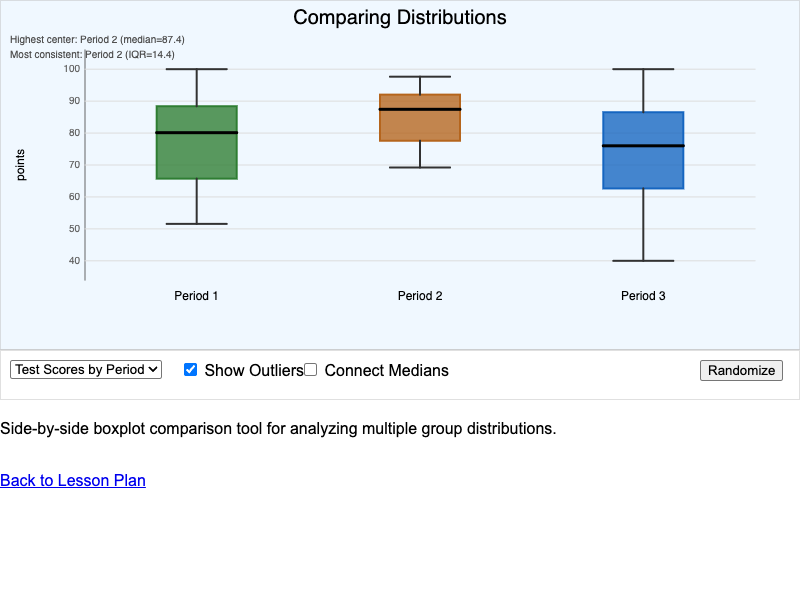Enable the Connect Medians checkbox
The image size is (800, 600).
pos(311,369)
